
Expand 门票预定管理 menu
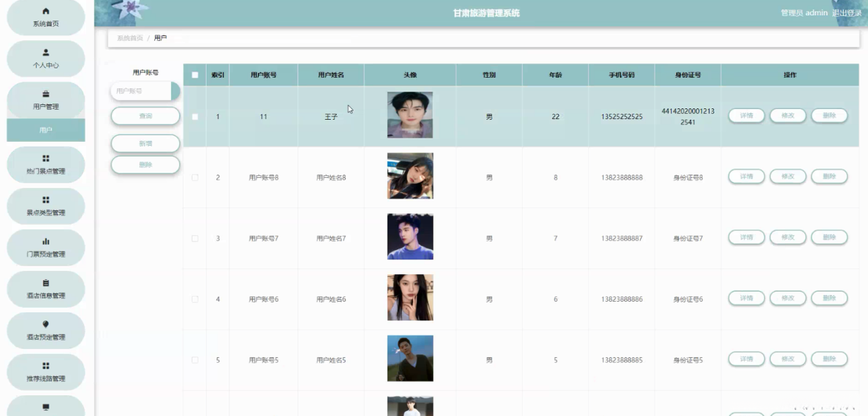tap(45, 247)
